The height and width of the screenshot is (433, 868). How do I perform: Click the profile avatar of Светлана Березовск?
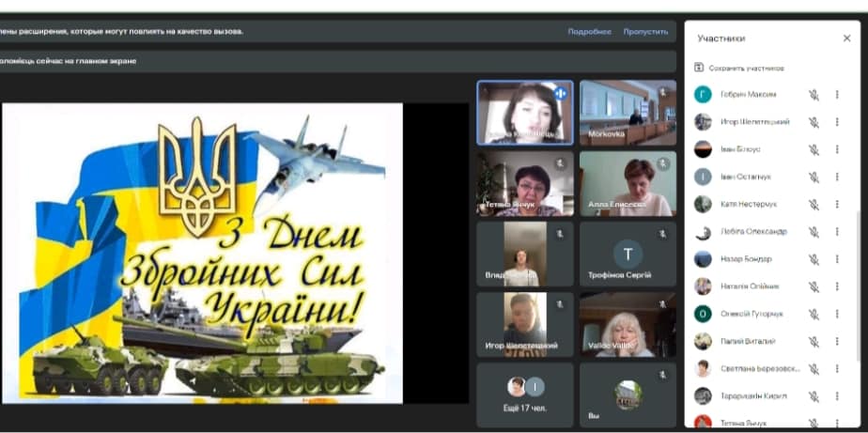pos(703,369)
